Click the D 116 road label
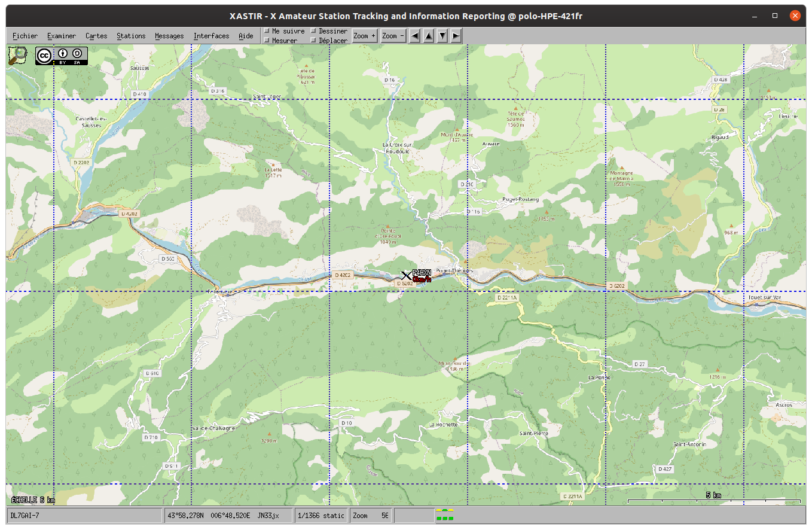Screen dimensions: 812x530 [x=474, y=212]
